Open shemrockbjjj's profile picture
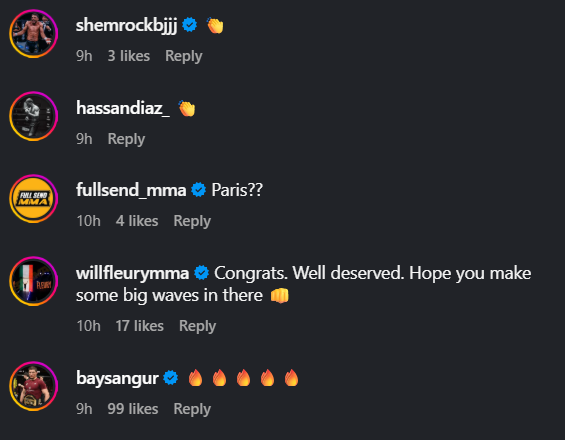 pos(34,34)
